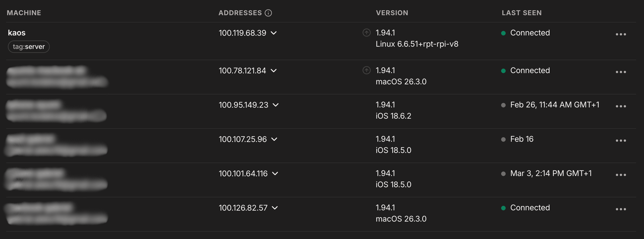
Task: Click the Connected dot on the 100.78.121.84 row
Action: (503, 71)
